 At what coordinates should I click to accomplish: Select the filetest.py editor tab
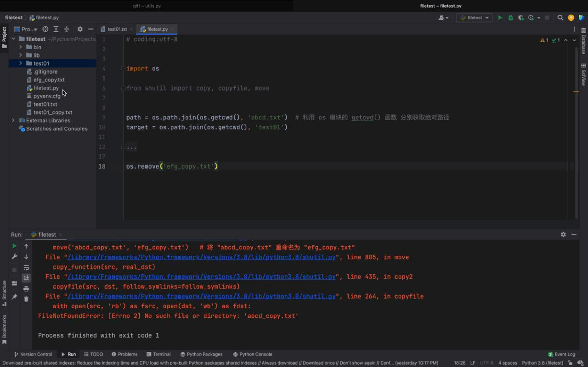pos(157,29)
